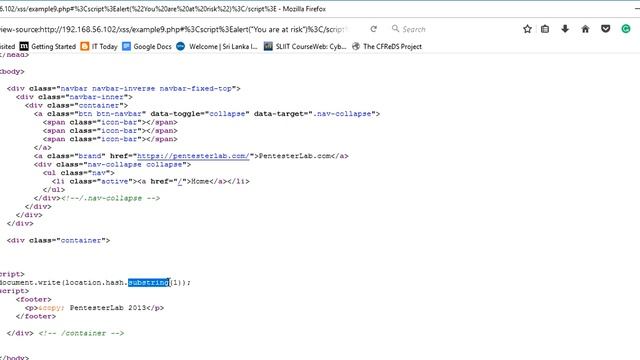This screenshot has width=640, height=360.
Task: Click the entity text &copy;
Action: pyautogui.click(x=51, y=308)
